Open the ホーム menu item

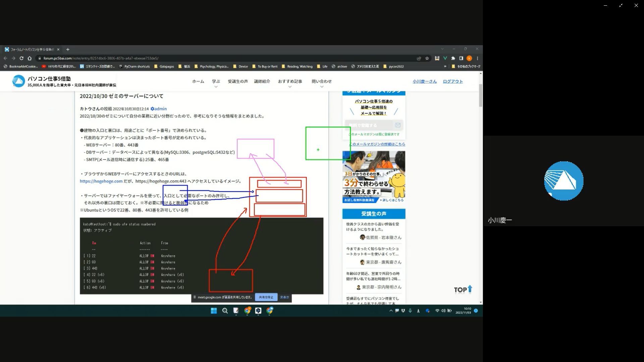point(198,81)
